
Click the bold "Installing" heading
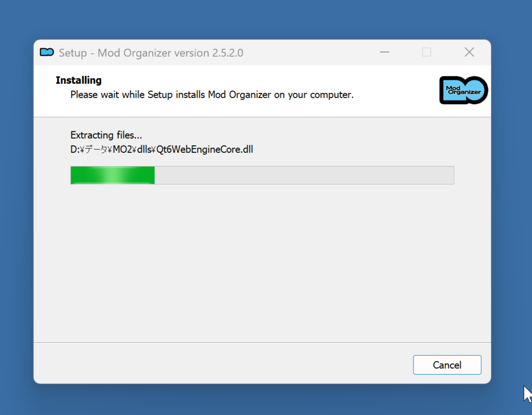tap(78, 81)
